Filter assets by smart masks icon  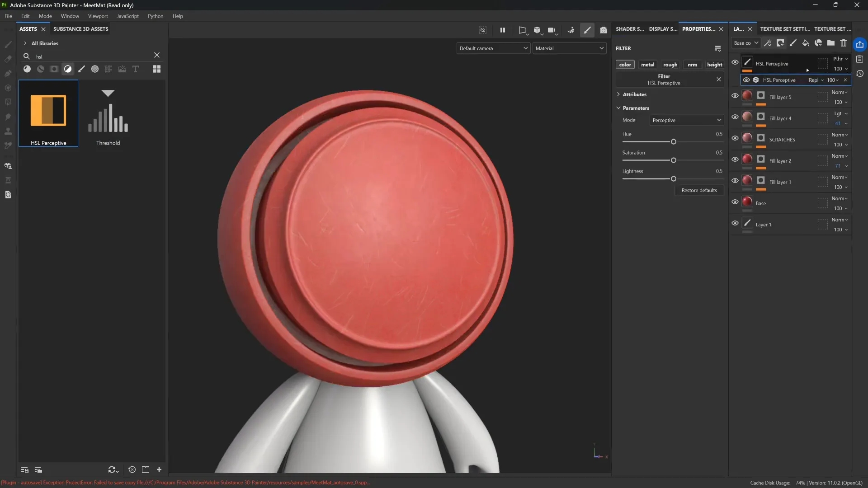(54, 69)
